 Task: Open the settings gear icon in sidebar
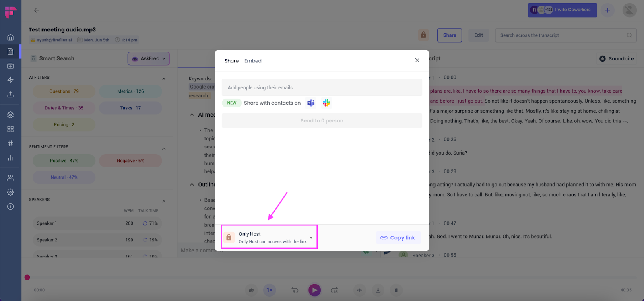(10, 192)
